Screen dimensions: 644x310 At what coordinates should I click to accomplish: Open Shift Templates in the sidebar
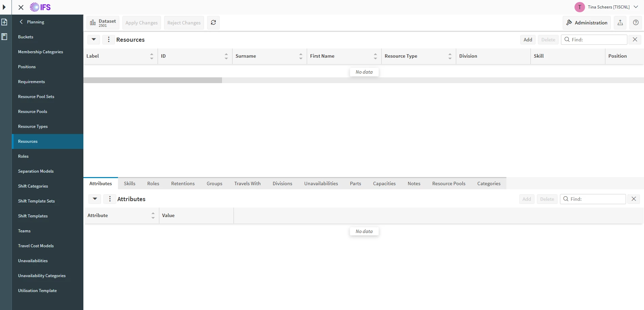[x=47, y=216]
